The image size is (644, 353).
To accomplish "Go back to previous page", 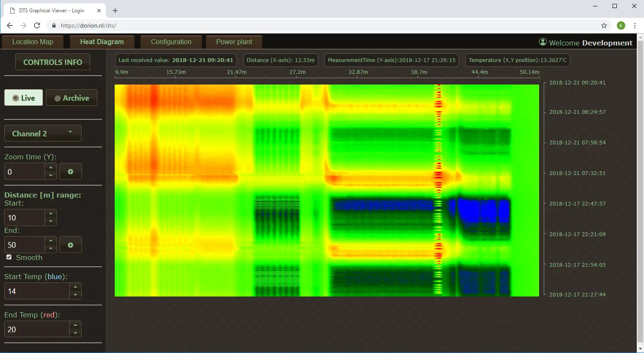I will pos(10,25).
